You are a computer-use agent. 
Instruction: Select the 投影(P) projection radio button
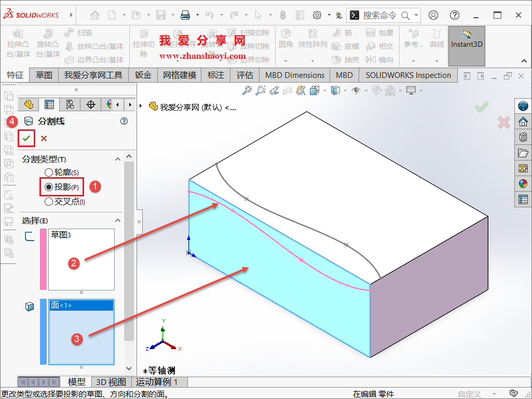tap(49, 187)
